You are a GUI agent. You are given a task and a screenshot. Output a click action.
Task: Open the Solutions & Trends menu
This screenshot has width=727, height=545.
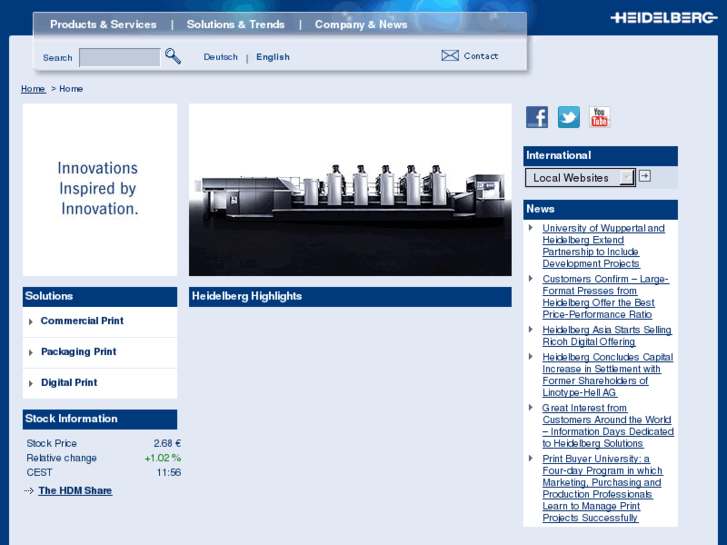click(x=236, y=25)
